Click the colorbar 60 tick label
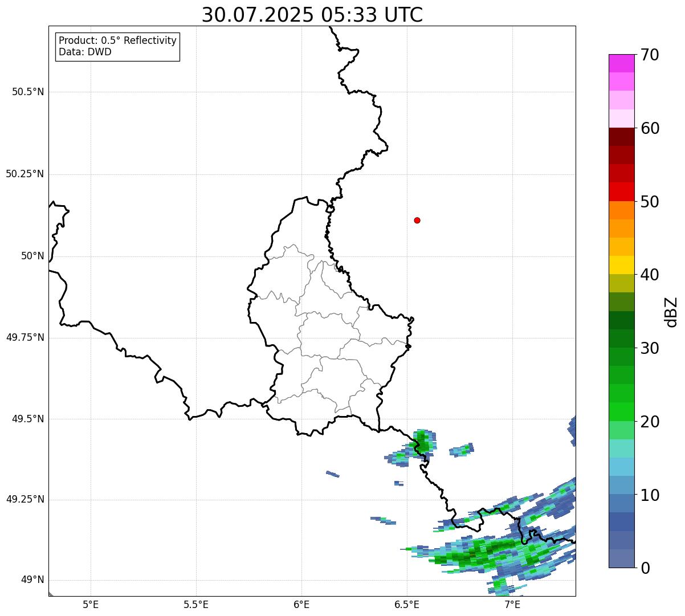The image size is (685, 616). [x=650, y=128]
